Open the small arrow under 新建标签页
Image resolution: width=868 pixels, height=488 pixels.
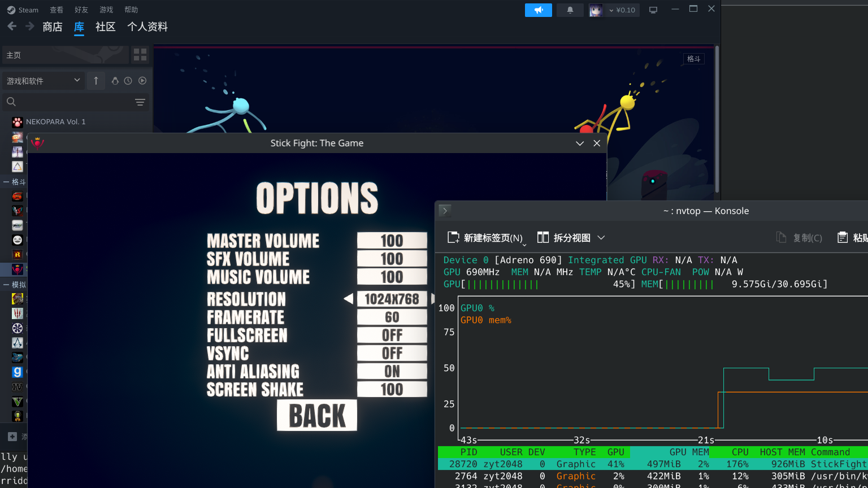[x=524, y=245]
